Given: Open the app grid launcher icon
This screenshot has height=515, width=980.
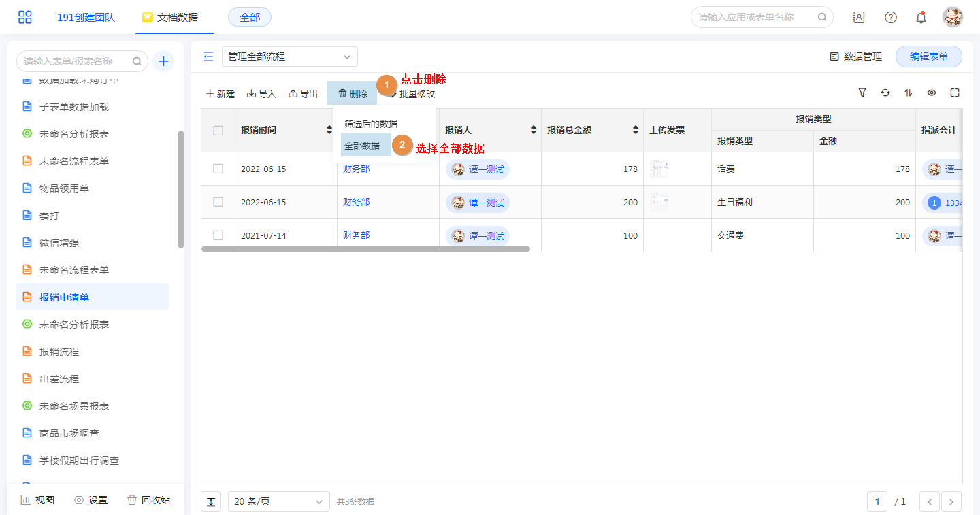Looking at the screenshot, I should tap(24, 17).
